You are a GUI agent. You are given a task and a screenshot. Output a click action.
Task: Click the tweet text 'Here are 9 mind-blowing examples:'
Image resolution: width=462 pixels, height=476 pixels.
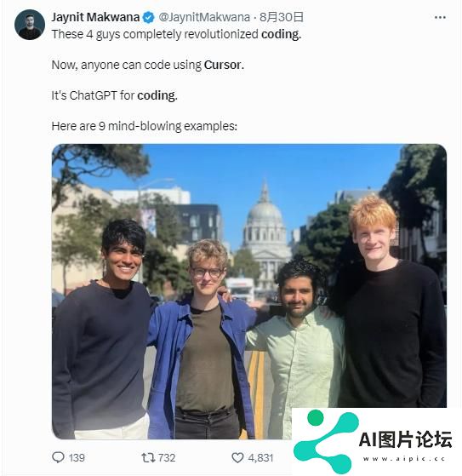tap(145, 126)
